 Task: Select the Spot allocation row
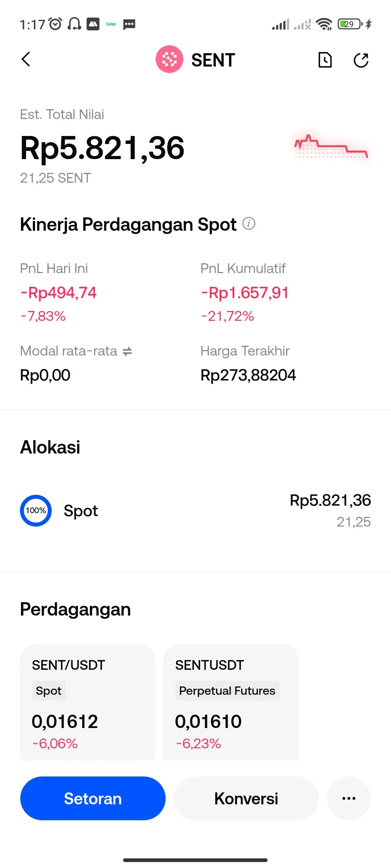pyautogui.click(x=195, y=510)
